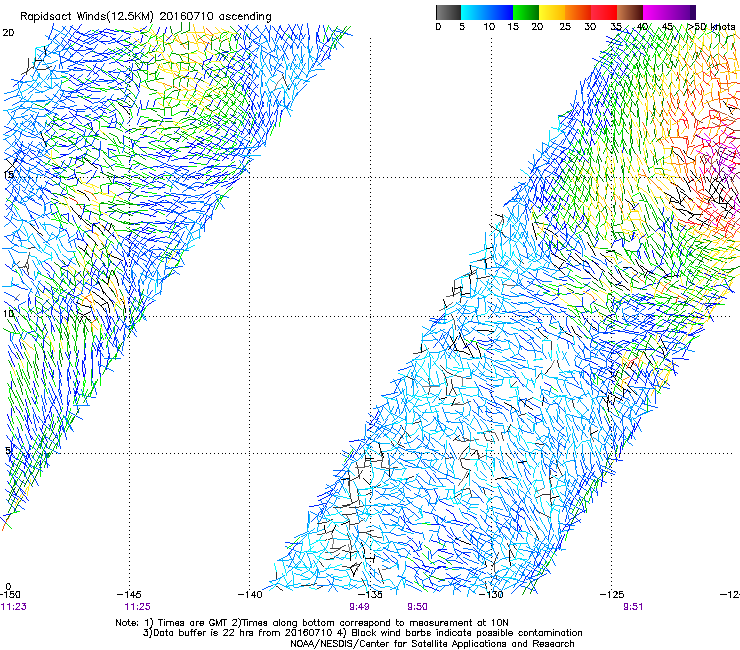Select the red 30-35 knots legend color
The image size is (740, 650).
pos(604,12)
